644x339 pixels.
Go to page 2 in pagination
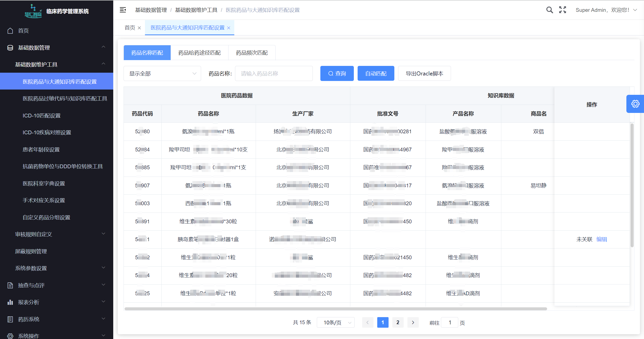point(398,322)
